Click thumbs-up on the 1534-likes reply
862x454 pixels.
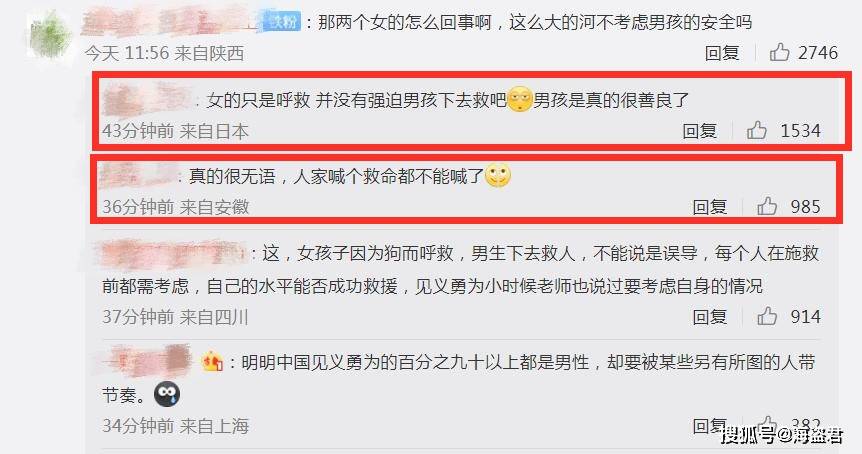tap(756, 130)
